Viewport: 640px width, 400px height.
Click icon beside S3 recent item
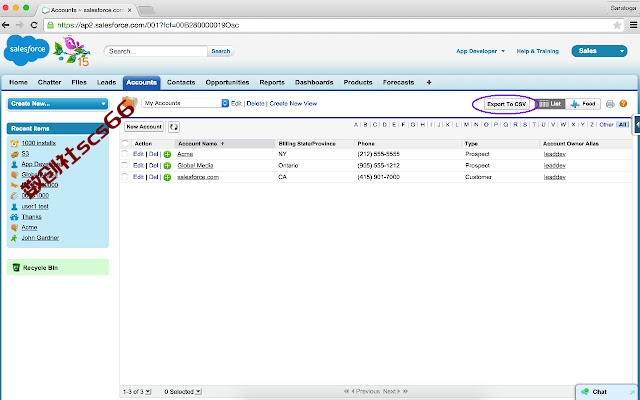[14, 154]
